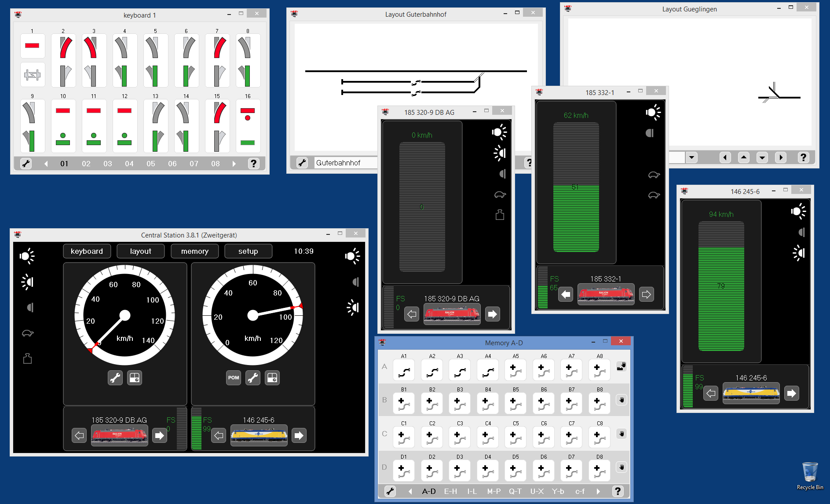Viewport: 830px width, 504px height.
Task: Select 146 245-6 loco image in Central Station
Action: coord(259,435)
